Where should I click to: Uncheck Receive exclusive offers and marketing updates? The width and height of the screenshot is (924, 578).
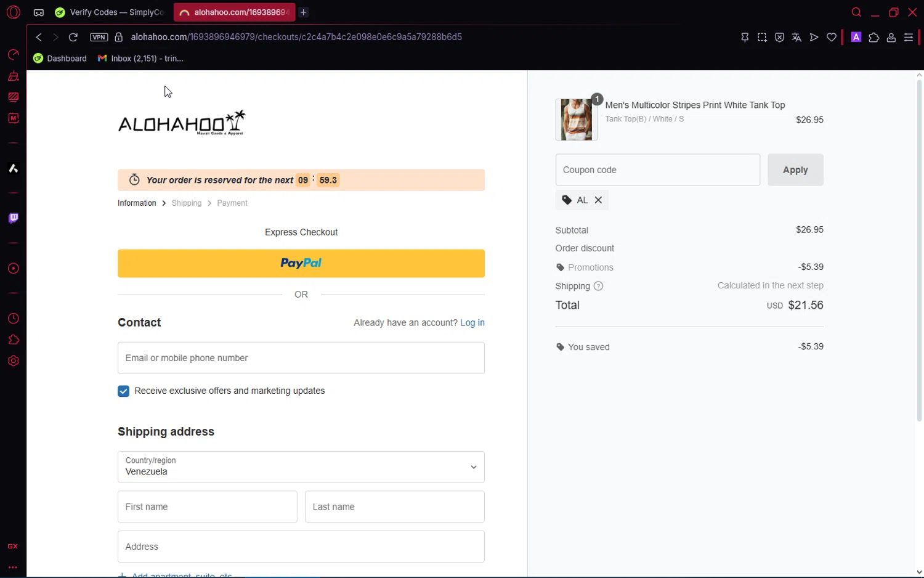coord(123,391)
